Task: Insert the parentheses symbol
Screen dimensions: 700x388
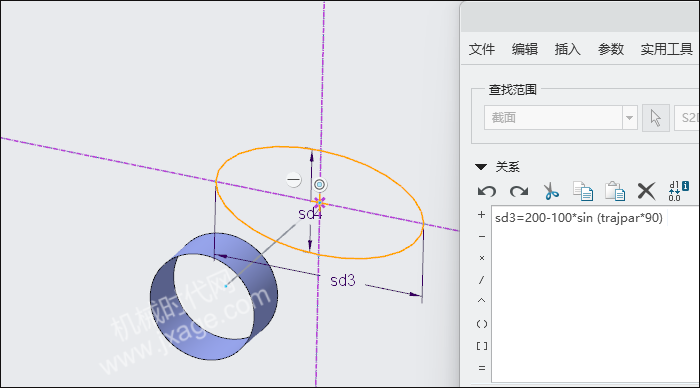Action: pyautogui.click(x=481, y=324)
